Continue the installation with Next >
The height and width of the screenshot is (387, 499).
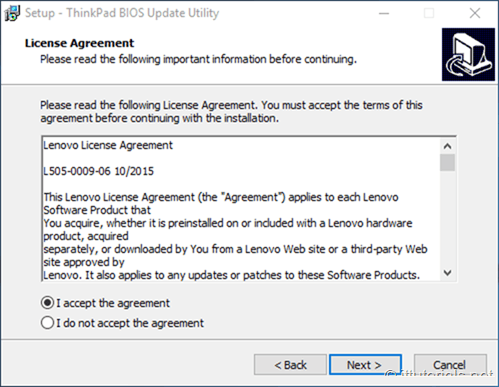[x=365, y=365]
